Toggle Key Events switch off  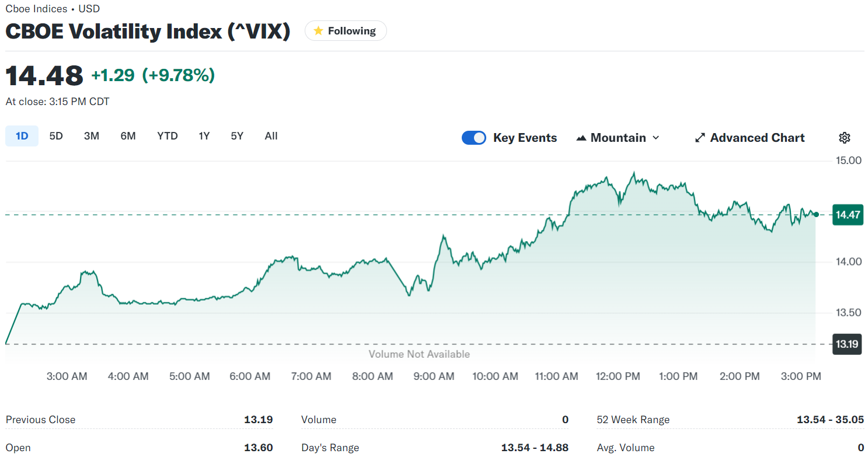473,138
